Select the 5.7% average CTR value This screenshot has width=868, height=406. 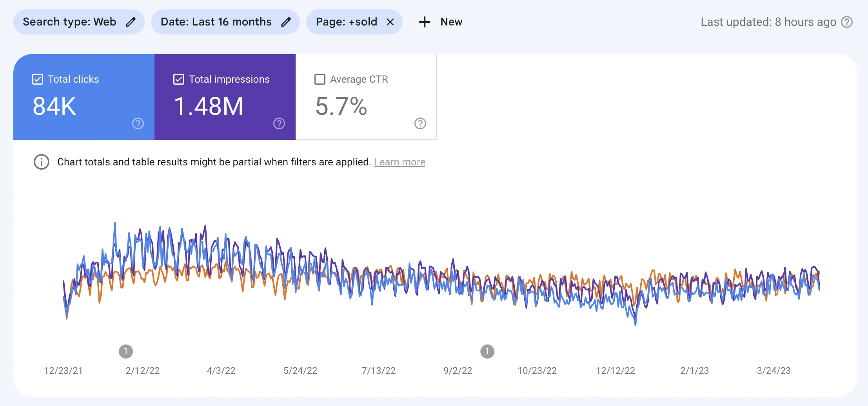point(341,106)
